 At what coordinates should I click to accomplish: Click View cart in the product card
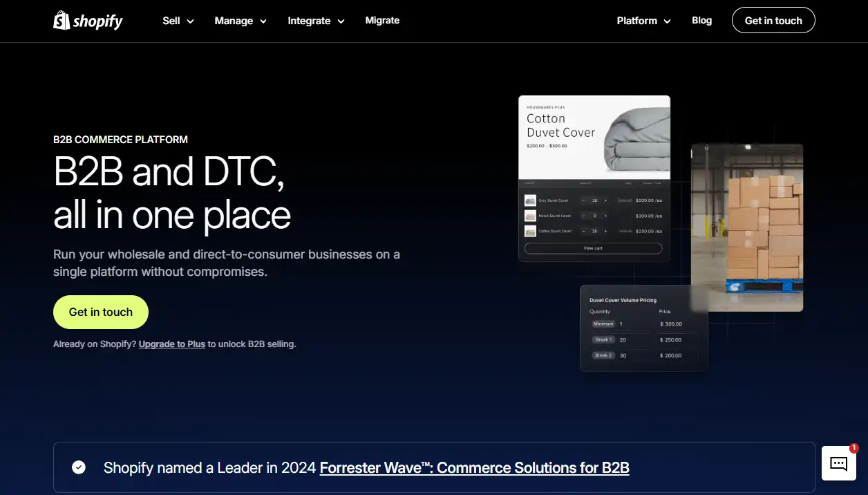(593, 248)
